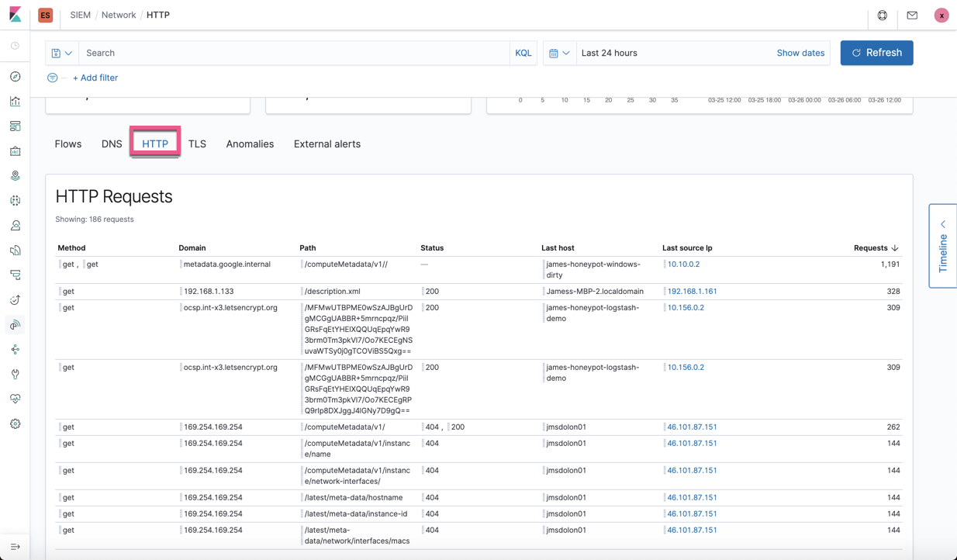Viewport: 957px width, 560px height.
Task: Click path /description.xml cell
Action: point(333,292)
